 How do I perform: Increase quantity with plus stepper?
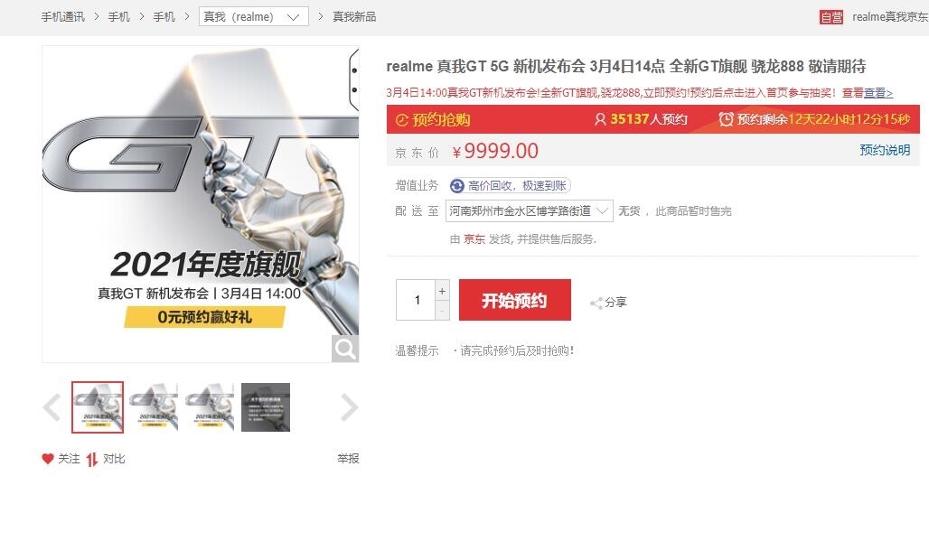point(442,291)
